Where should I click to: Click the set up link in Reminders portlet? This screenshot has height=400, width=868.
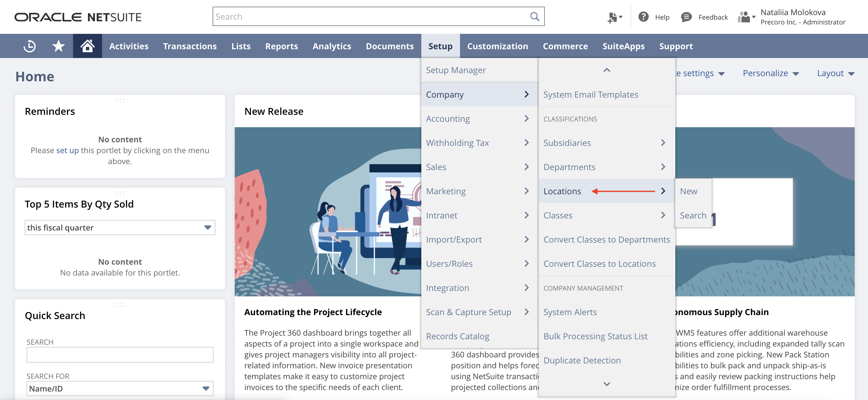pos(67,150)
